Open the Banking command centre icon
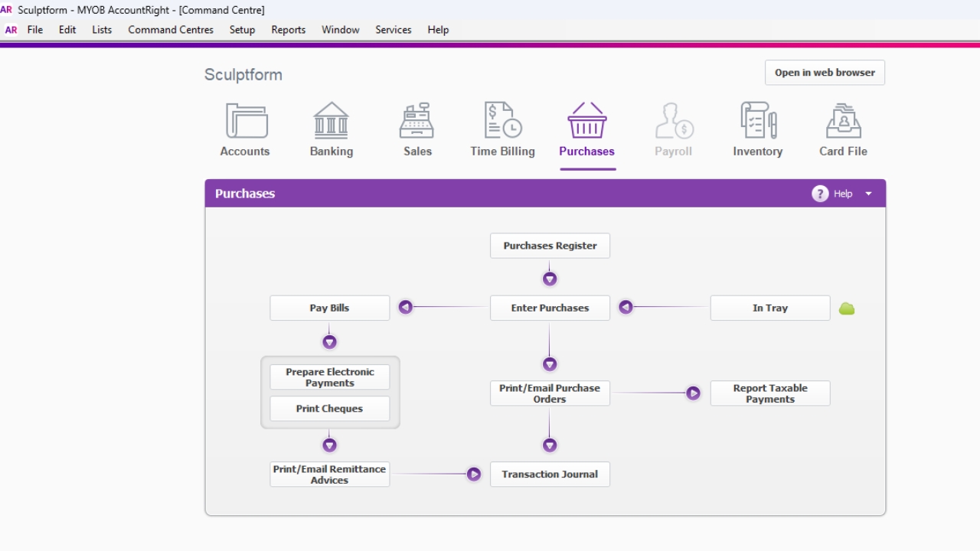 point(331,121)
